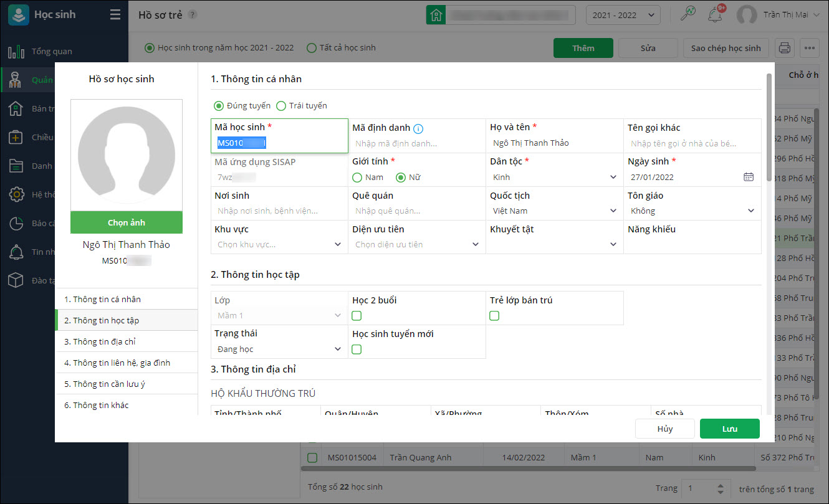The width and height of the screenshot is (829, 504).
Task: Click the print icon button
Action: (x=784, y=48)
